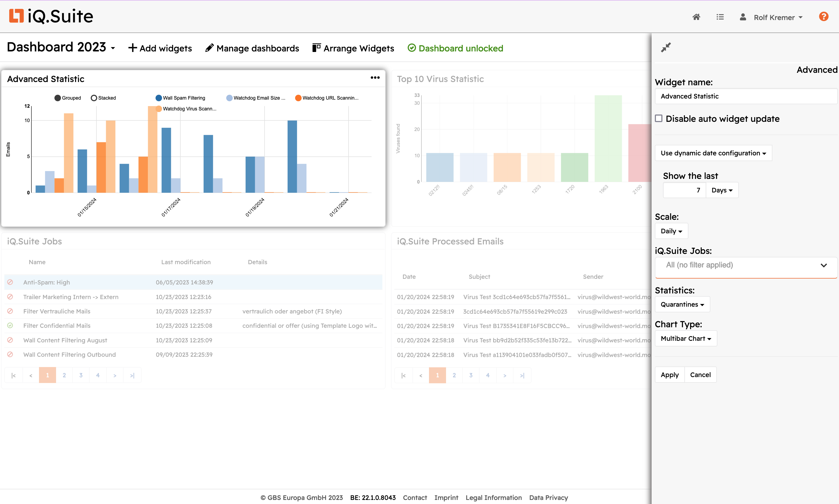The height and width of the screenshot is (504, 839).
Task: Click Add widgets in toolbar
Action: pyautogui.click(x=160, y=48)
